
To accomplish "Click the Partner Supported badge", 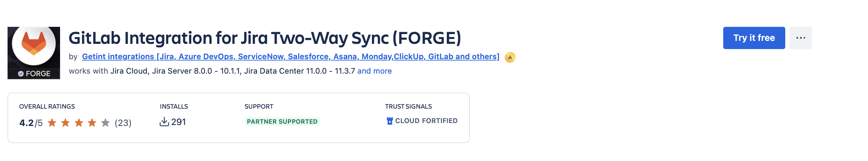I will 282,121.
